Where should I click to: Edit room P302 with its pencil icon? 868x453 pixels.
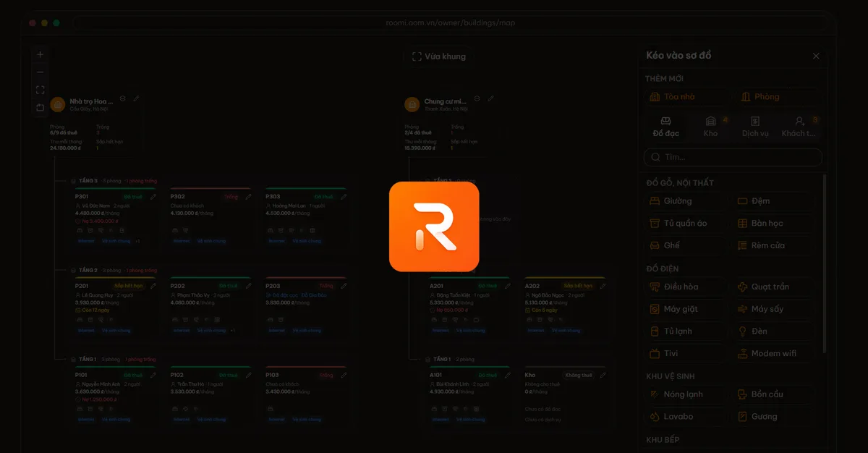tap(248, 196)
